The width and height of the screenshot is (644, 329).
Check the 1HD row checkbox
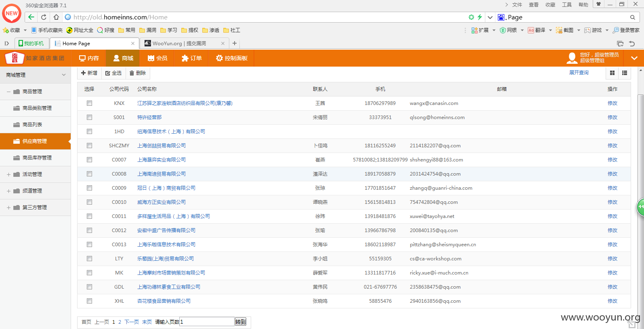(x=89, y=132)
